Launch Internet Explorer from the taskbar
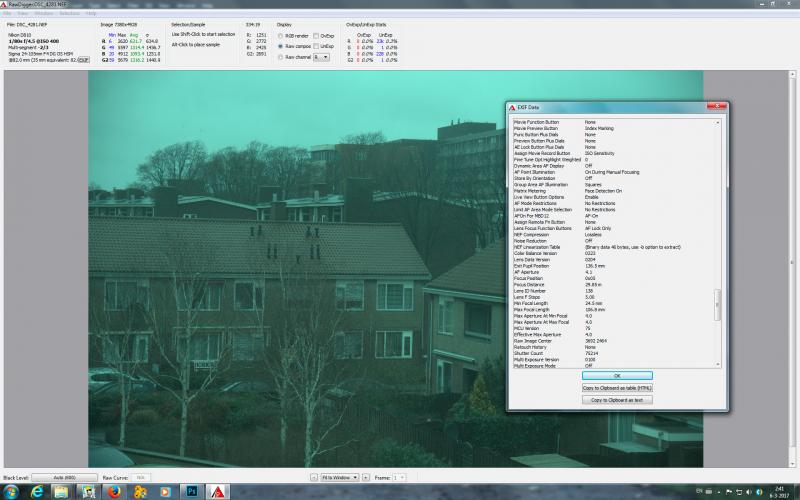Viewport: 800px width, 500px height. coord(37,492)
